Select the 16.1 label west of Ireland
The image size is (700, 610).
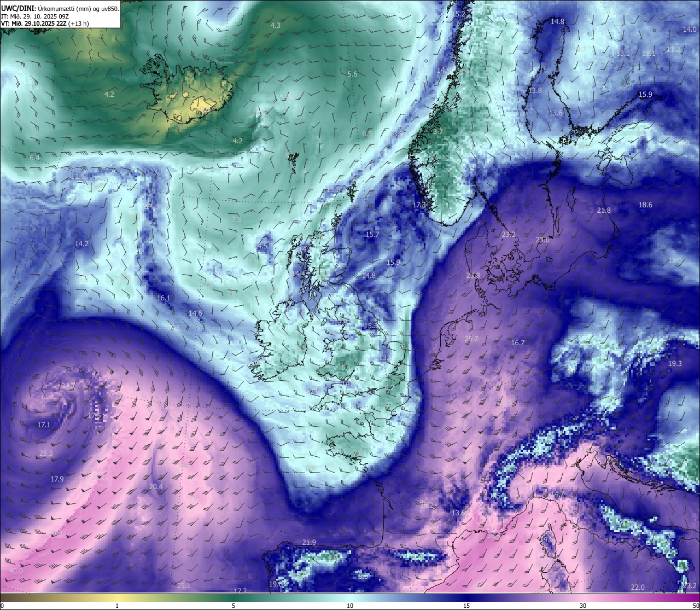164,298
